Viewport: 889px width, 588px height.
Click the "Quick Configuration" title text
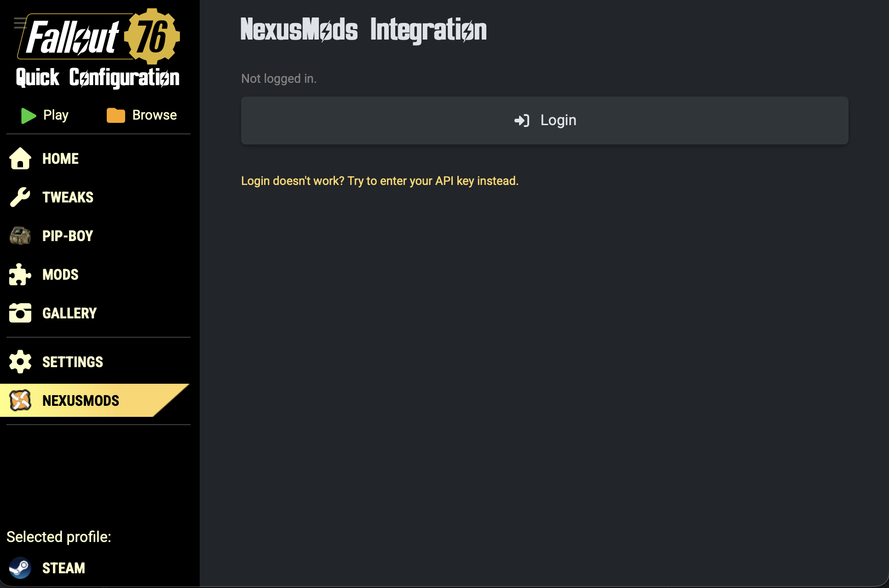[x=98, y=77]
